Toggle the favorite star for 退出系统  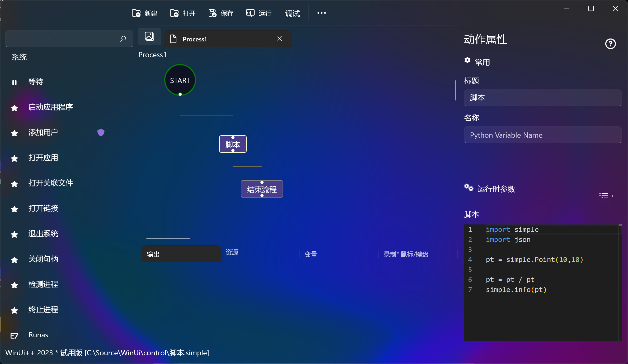pos(14,234)
